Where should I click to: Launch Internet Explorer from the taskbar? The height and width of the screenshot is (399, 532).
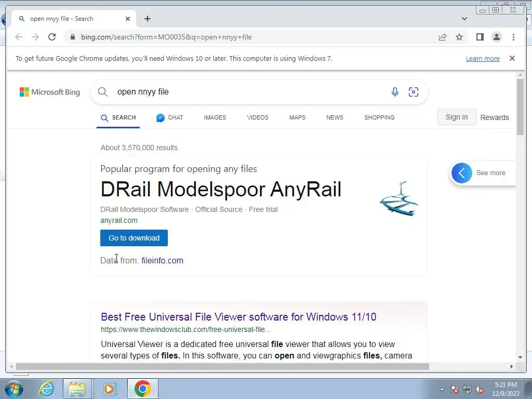tap(46, 389)
